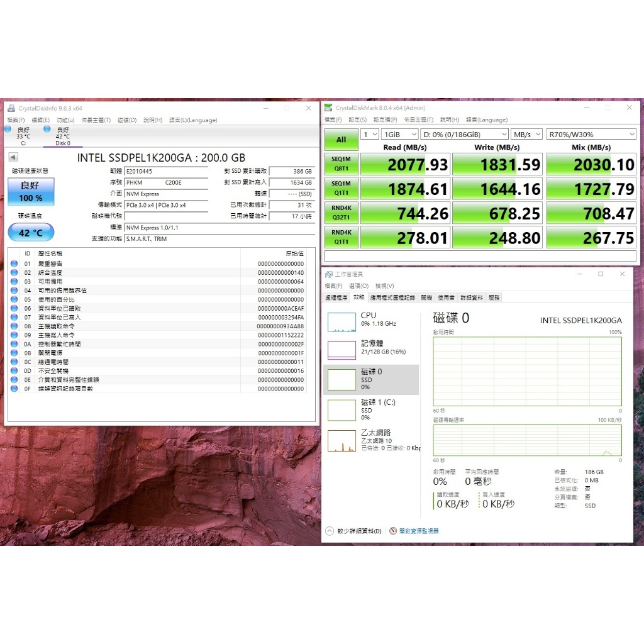Select the C: drive status icon at 33 °C
This screenshot has width=644, height=644.
tap(23, 133)
